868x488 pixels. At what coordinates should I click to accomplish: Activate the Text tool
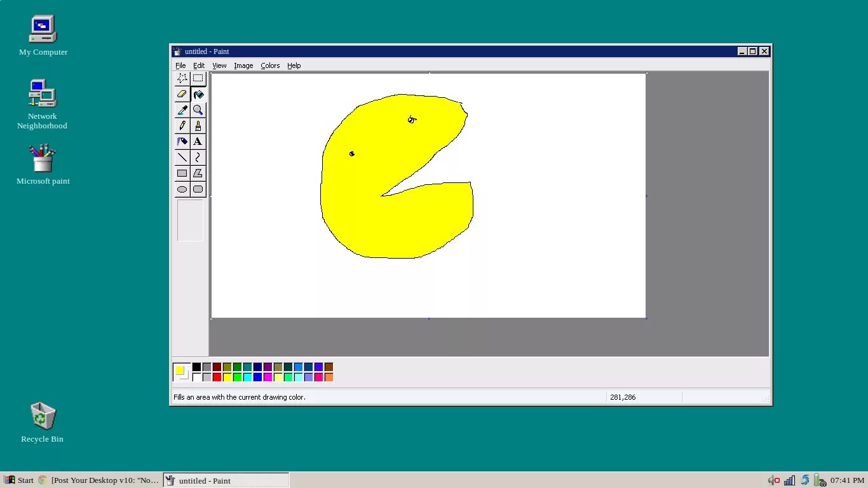click(198, 142)
